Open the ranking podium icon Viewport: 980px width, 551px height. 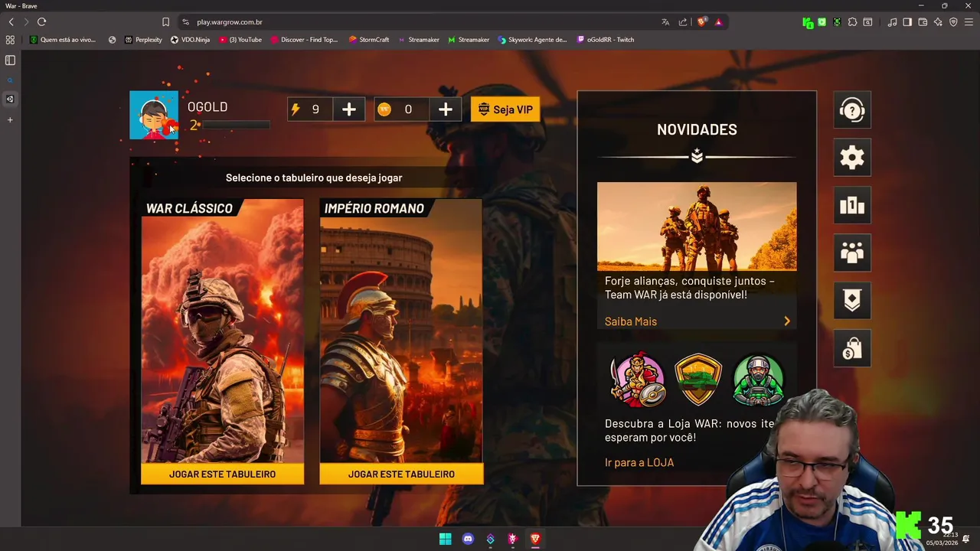[852, 205]
